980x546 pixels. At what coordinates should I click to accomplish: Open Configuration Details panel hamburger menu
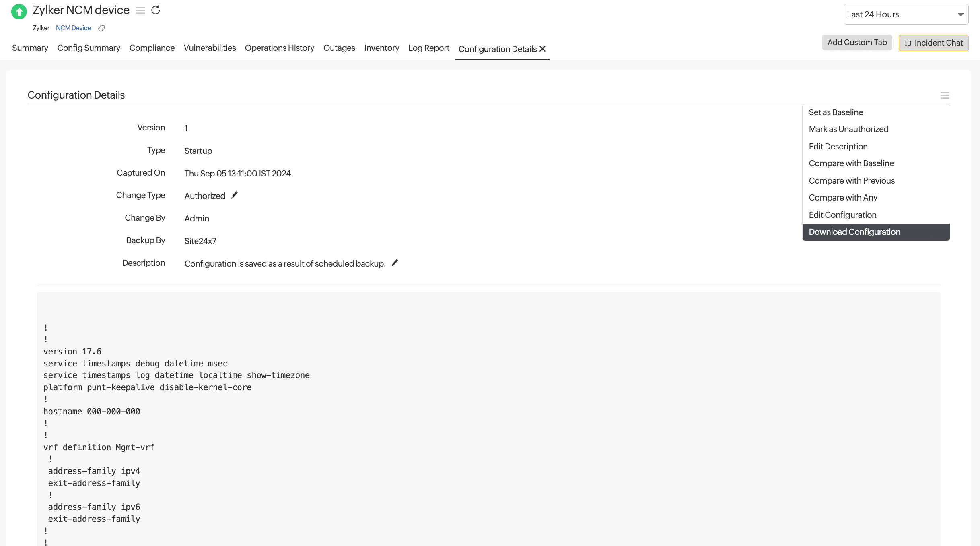(x=945, y=95)
